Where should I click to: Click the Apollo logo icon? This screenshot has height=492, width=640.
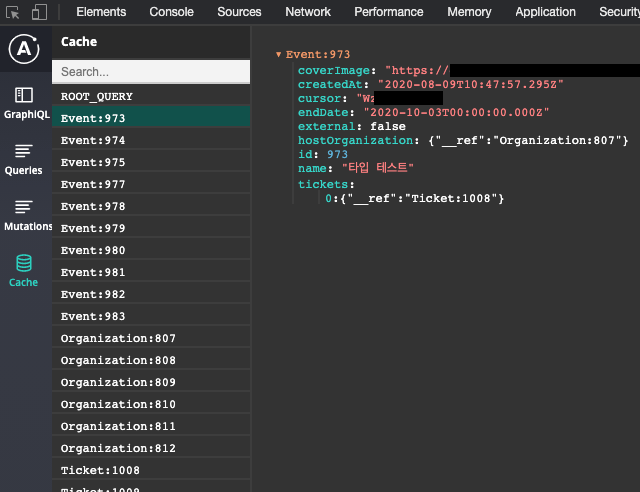tap(24, 49)
